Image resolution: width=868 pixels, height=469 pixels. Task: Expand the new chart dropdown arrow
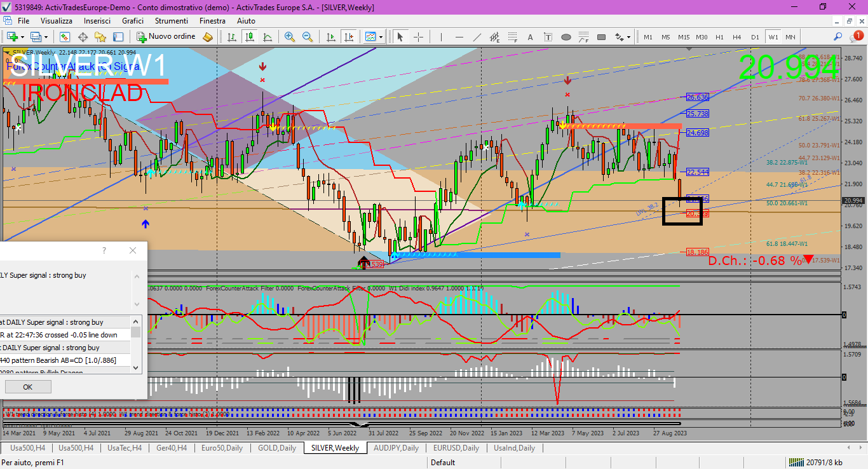pyautogui.click(x=22, y=37)
